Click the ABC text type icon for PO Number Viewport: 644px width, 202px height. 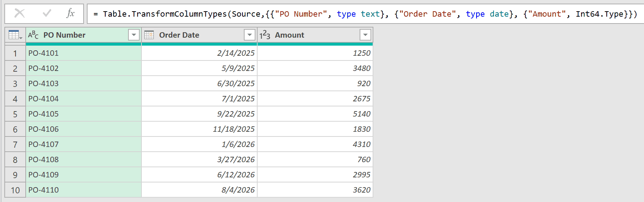[x=33, y=35]
